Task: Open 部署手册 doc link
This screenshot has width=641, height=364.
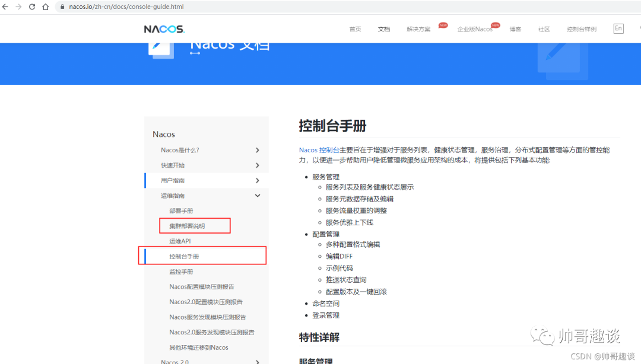Action: (x=181, y=211)
